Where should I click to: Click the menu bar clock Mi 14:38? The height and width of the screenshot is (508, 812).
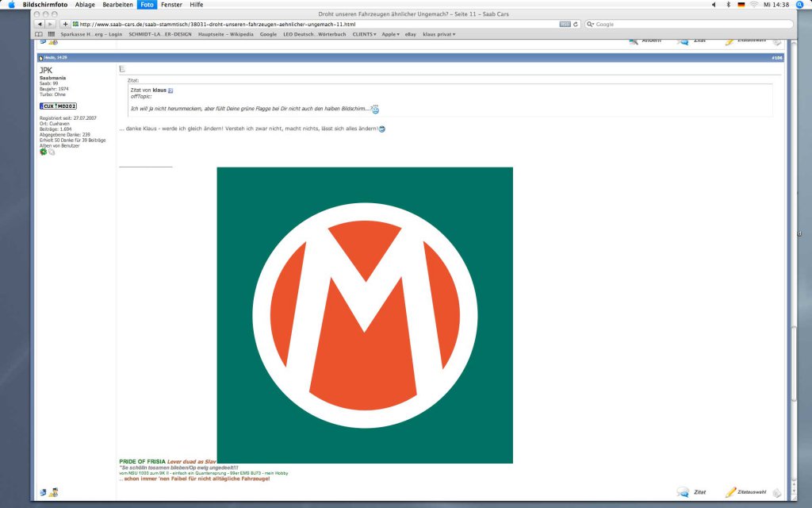[x=776, y=5]
